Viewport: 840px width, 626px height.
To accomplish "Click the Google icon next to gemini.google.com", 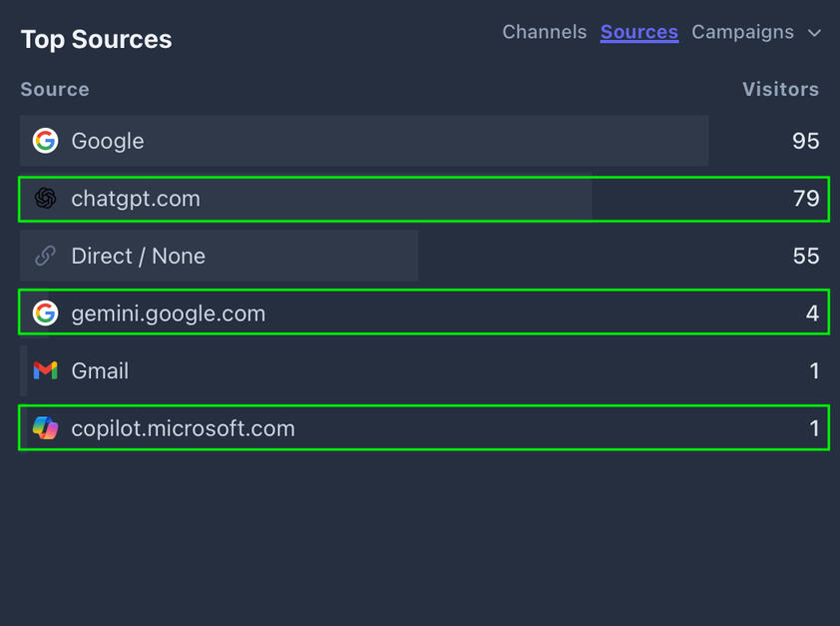I will pyautogui.click(x=45, y=313).
